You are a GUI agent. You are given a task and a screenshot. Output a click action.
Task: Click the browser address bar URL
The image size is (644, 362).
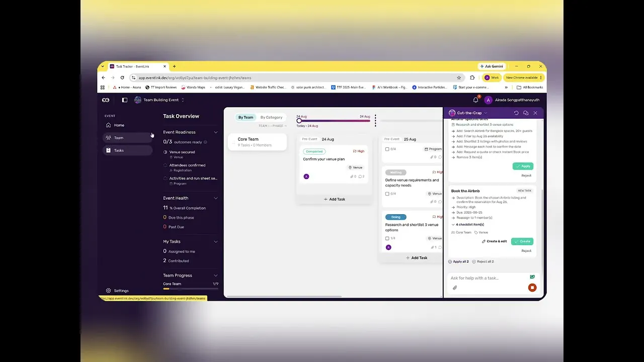tap(195, 78)
